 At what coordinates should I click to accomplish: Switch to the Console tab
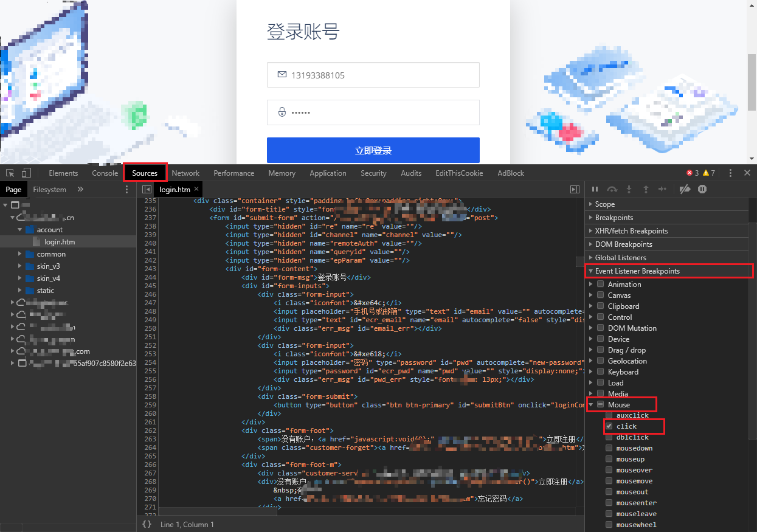tap(105, 173)
